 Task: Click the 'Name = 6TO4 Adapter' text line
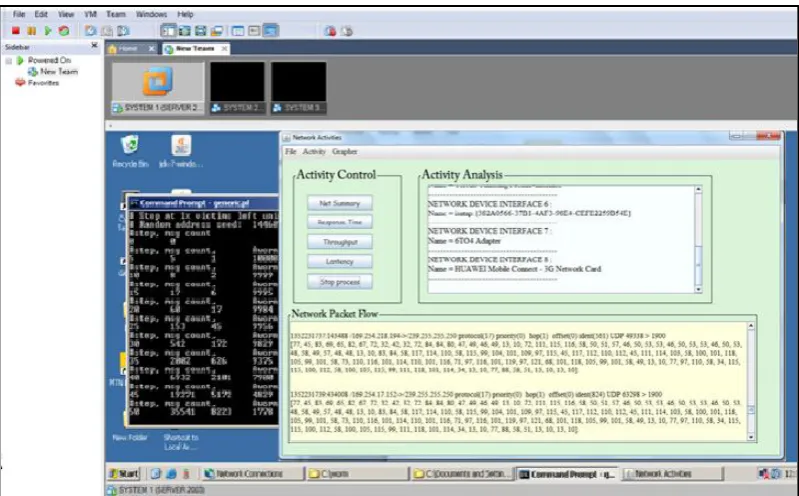(464, 241)
